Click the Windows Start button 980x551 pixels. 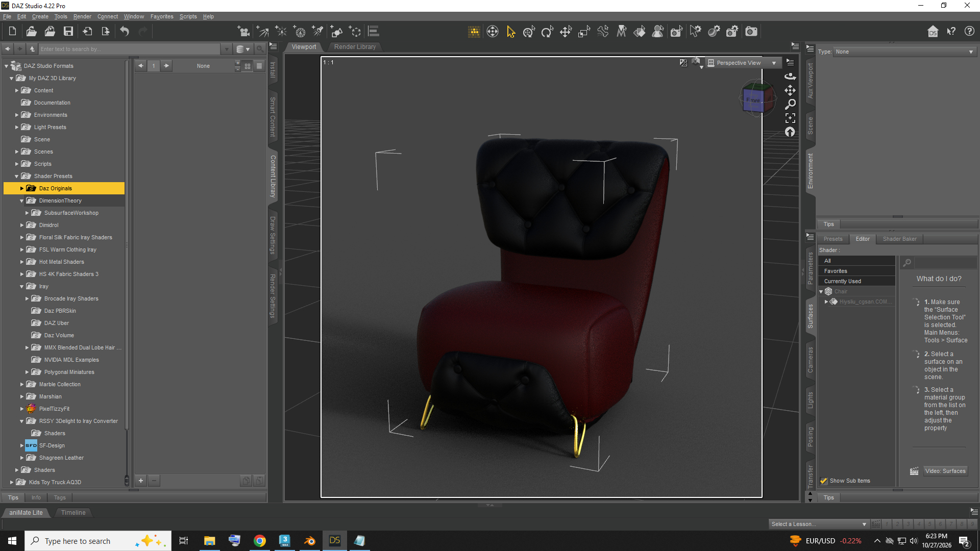click(12, 541)
